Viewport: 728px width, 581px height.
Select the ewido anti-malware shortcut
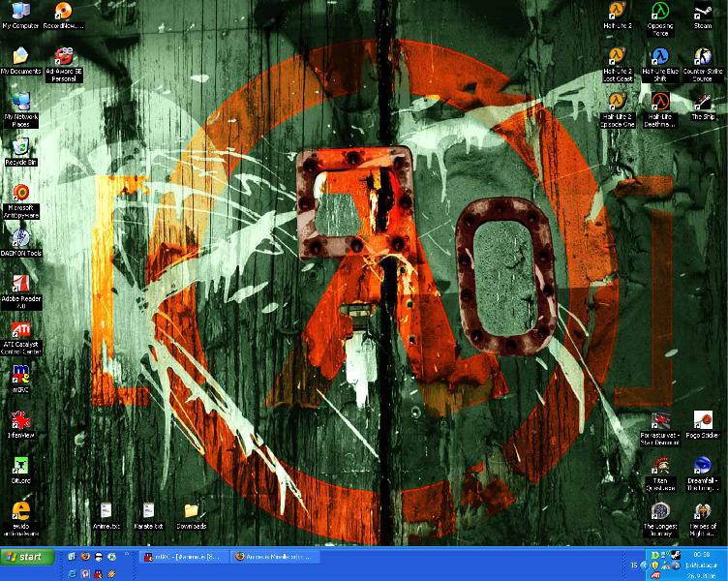pyautogui.click(x=20, y=519)
